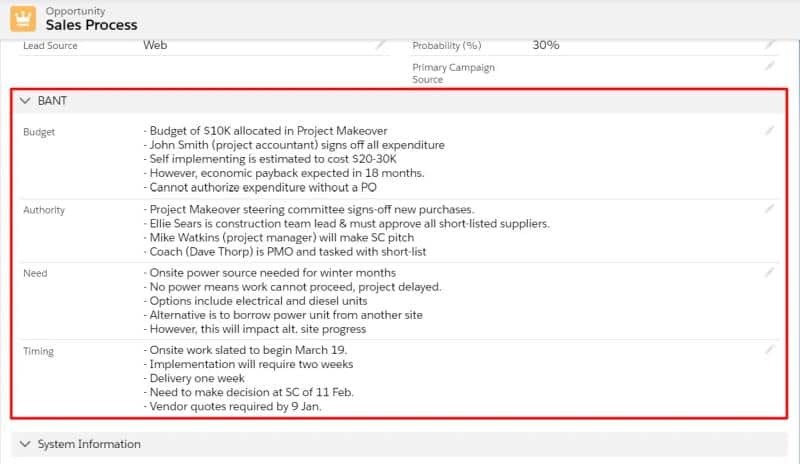This screenshot has width=800, height=464.
Task: Click the Timing field edit pencil
Action: (769, 350)
